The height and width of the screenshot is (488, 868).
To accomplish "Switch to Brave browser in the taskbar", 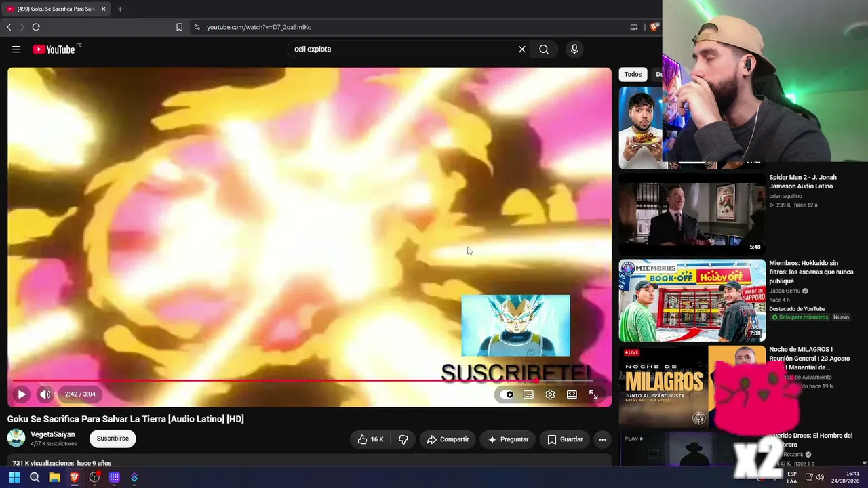I will point(75,477).
